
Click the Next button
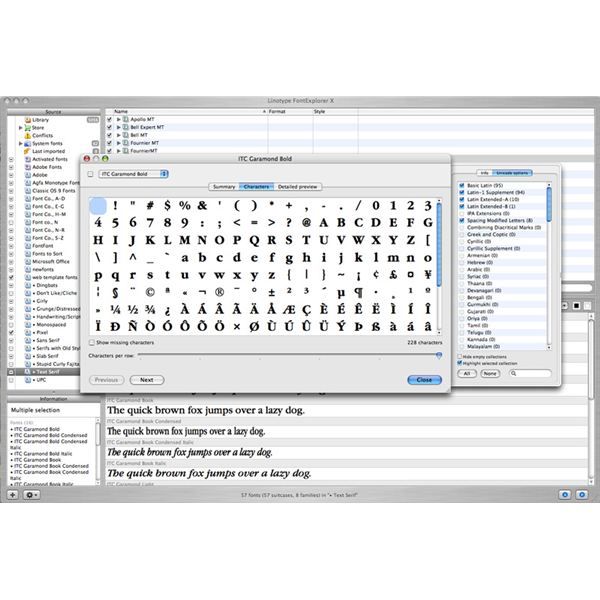pyautogui.click(x=147, y=380)
